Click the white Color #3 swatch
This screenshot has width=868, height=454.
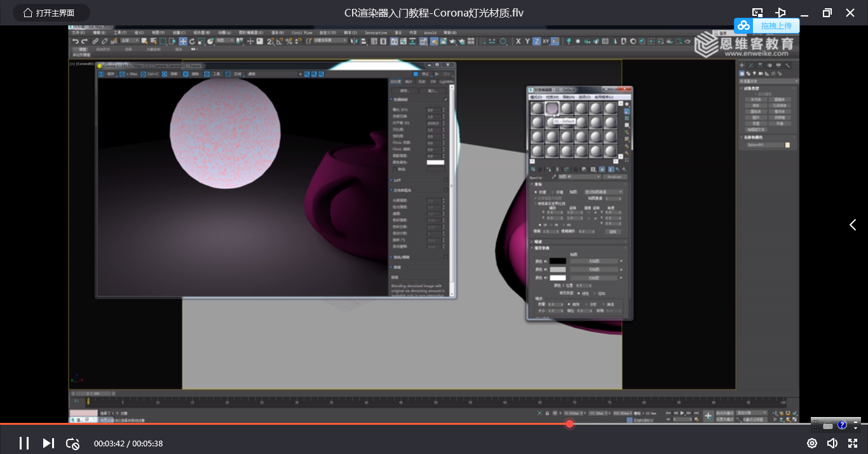click(557, 278)
